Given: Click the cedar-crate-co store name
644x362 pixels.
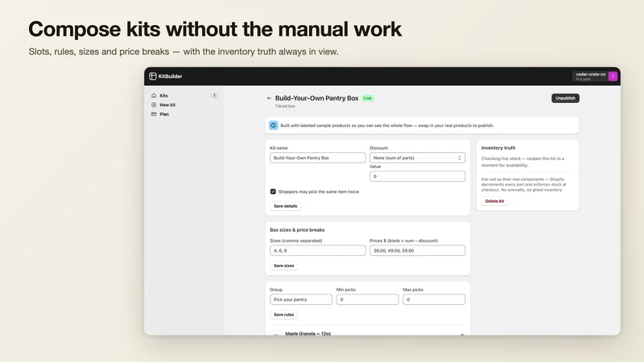Looking at the screenshot, I should (x=591, y=74).
